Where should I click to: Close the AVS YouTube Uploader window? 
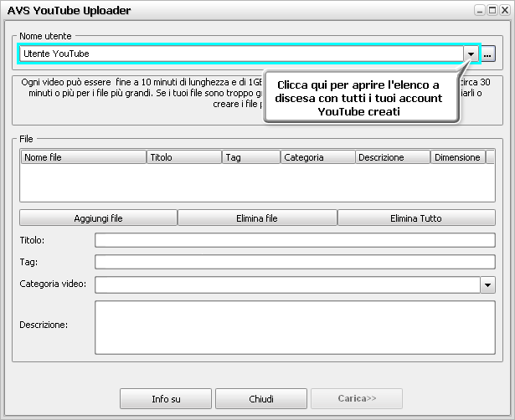pos(505,11)
